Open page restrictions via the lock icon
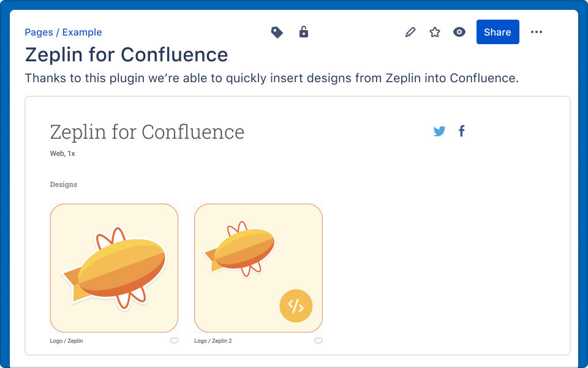The image size is (588, 368). [x=304, y=32]
